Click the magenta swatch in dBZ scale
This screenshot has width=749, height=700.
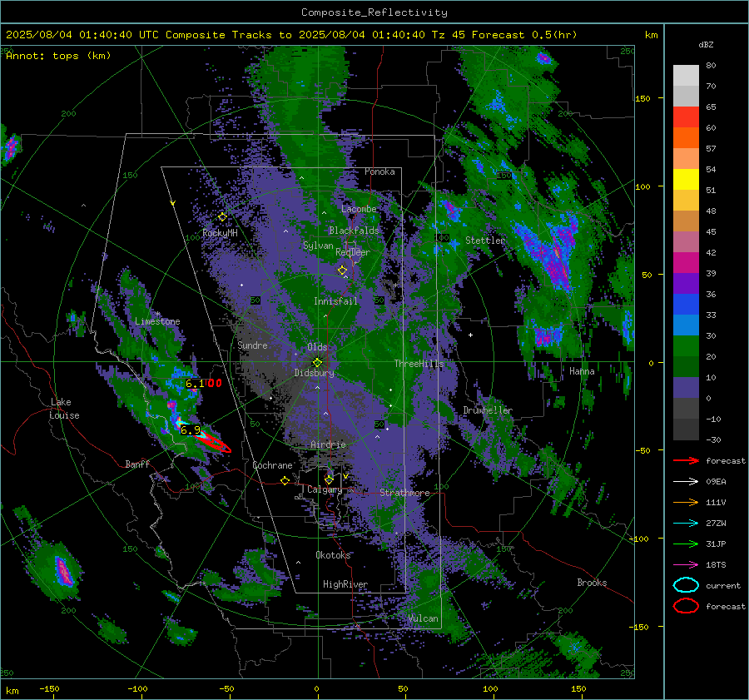[x=686, y=263]
